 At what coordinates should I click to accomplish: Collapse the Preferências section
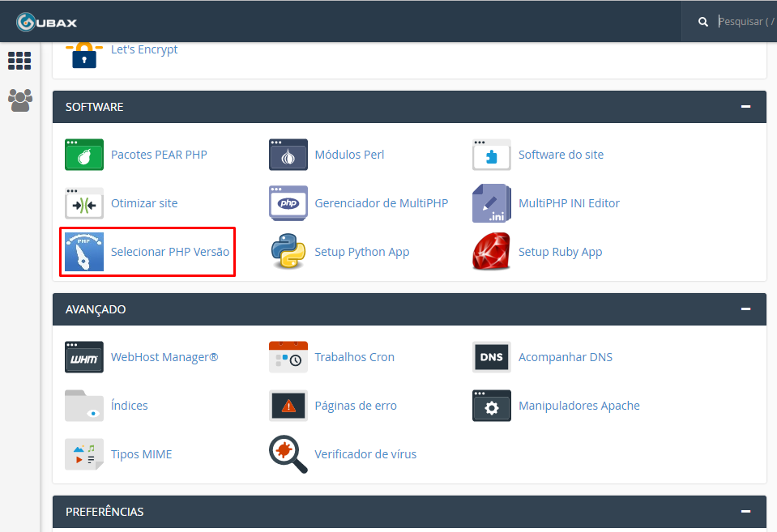point(745,512)
